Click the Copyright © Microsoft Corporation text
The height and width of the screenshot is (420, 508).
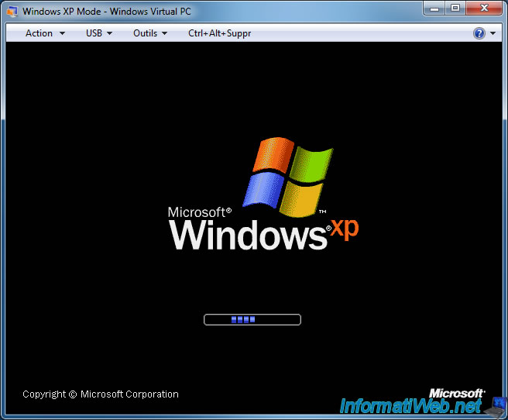(x=101, y=394)
